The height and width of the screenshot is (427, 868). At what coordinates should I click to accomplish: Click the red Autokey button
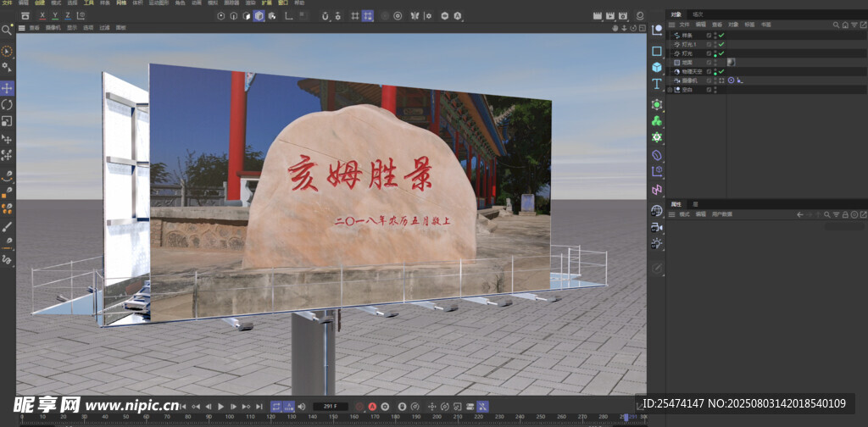tap(371, 407)
